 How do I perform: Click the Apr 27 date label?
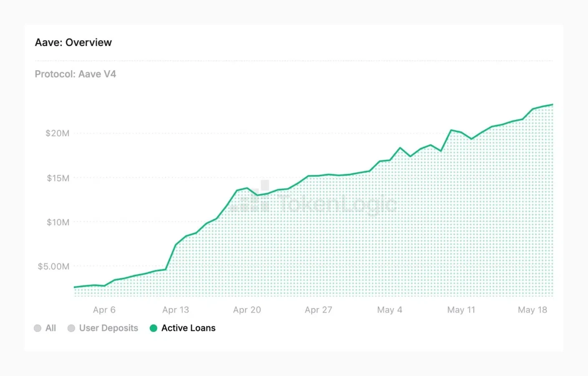point(318,310)
